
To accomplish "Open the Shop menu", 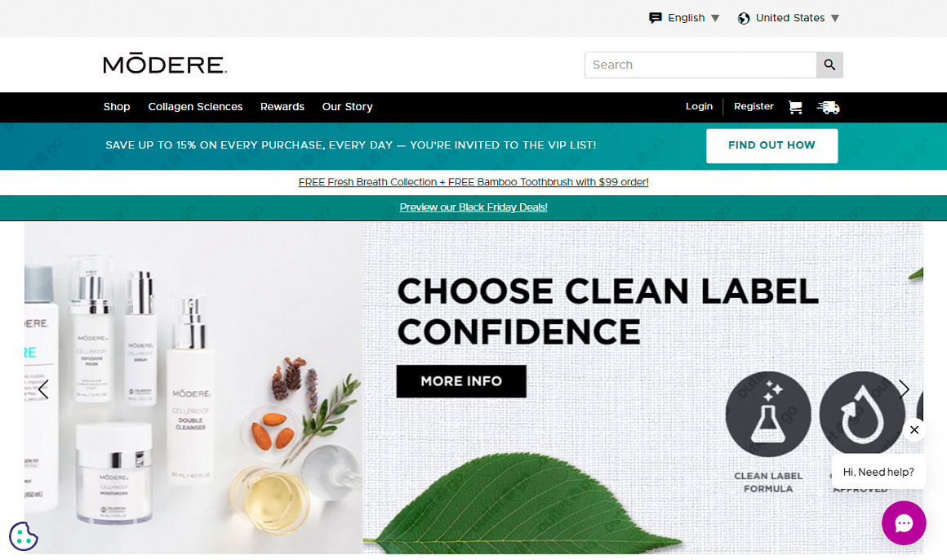I will coord(117,106).
